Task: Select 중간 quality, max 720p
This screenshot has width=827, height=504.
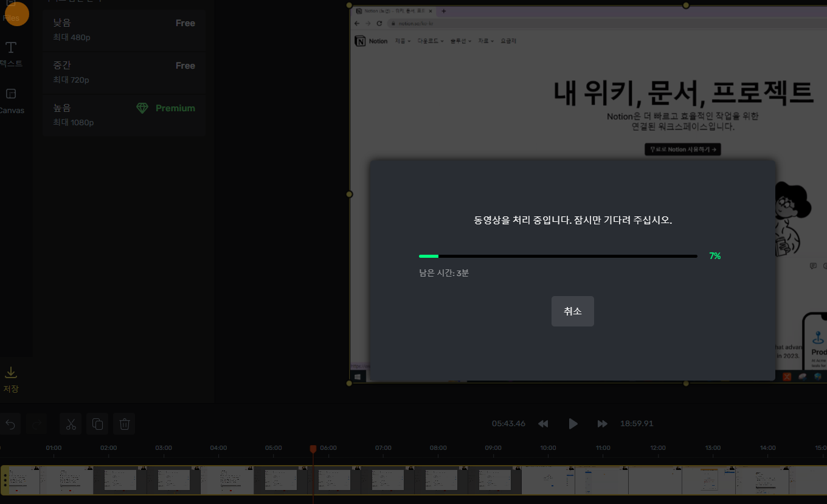Action: point(124,72)
